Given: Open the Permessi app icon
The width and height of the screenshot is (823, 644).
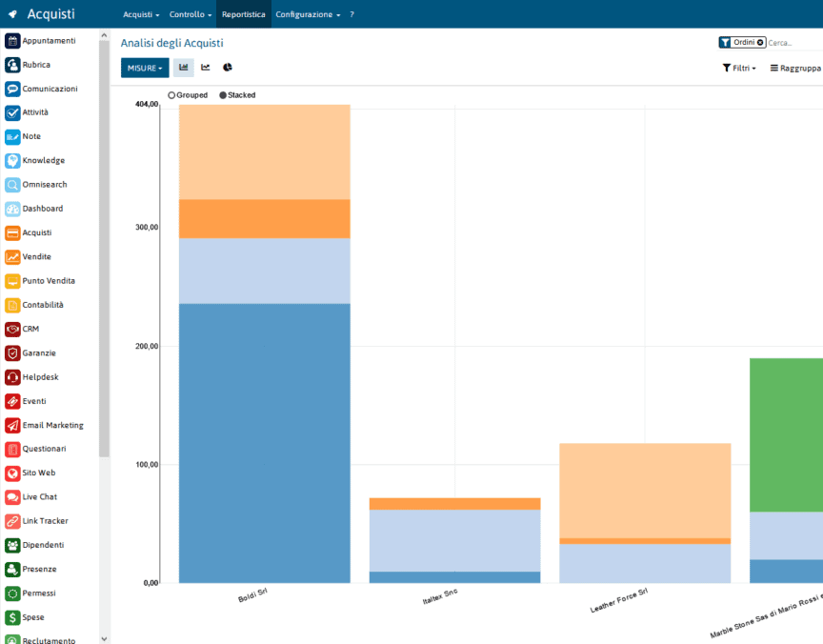Looking at the screenshot, I should [x=12, y=594].
